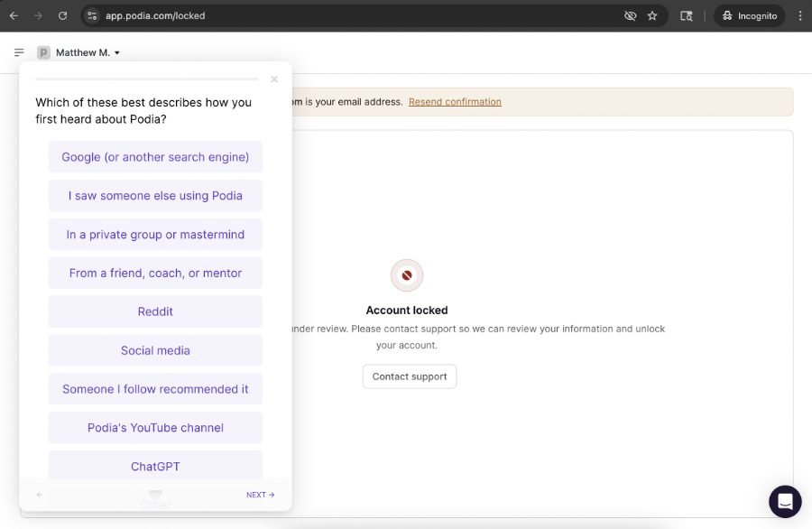The image size is (812, 529).
Task: Reload the Podia page
Action: [x=62, y=15]
